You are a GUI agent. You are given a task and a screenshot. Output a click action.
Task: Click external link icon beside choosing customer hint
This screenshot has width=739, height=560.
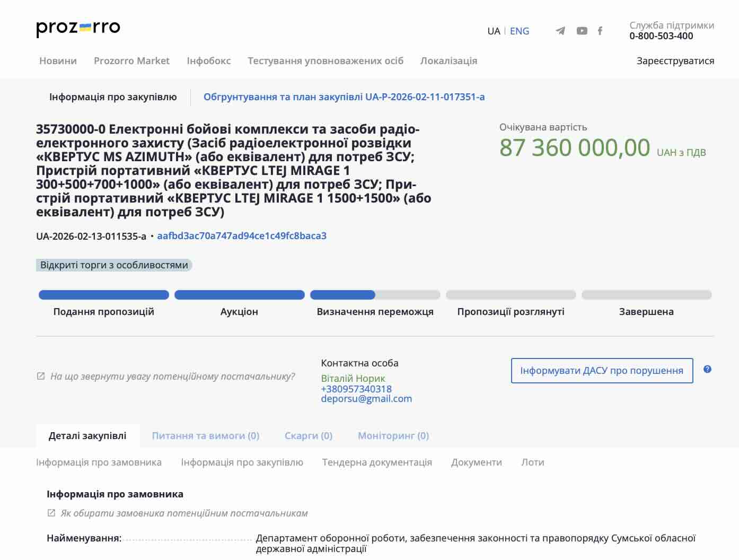pyautogui.click(x=51, y=513)
